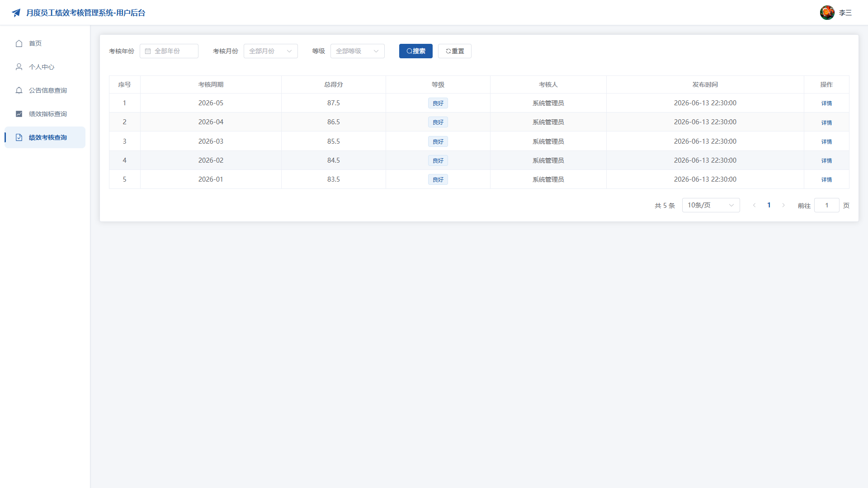Click the calendar icon in 考核年份 field

(148, 51)
